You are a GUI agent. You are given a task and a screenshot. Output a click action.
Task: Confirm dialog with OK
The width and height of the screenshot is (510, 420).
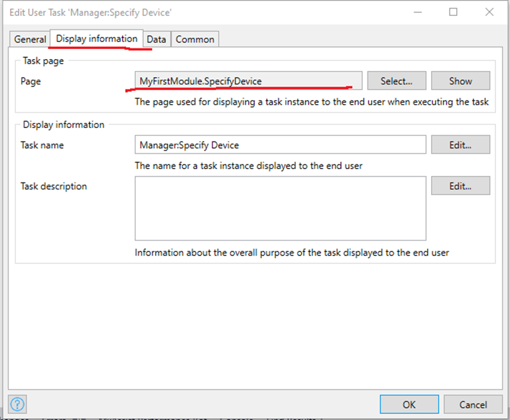pos(409,404)
